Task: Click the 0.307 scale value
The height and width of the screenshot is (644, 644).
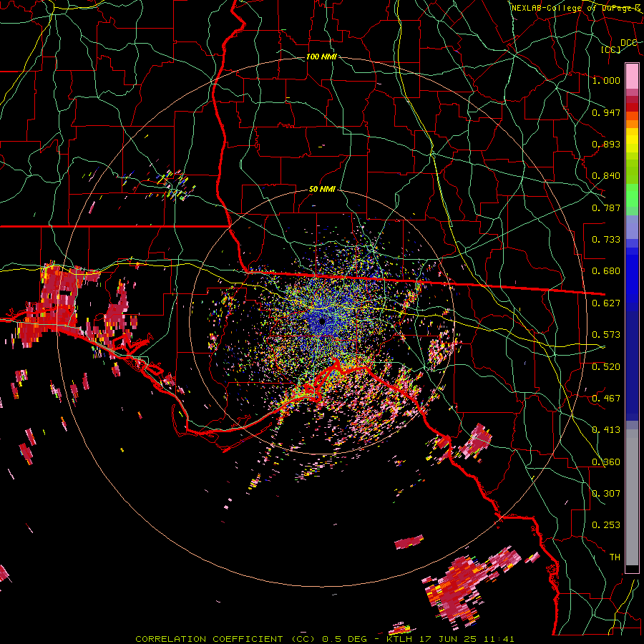Action: [606, 494]
